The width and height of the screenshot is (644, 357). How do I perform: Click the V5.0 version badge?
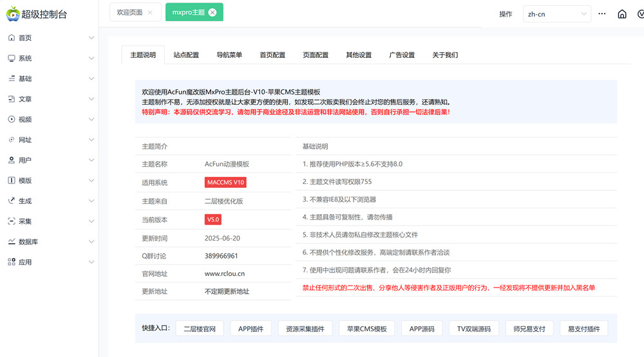pyautogui.click(x=213, y=219)
